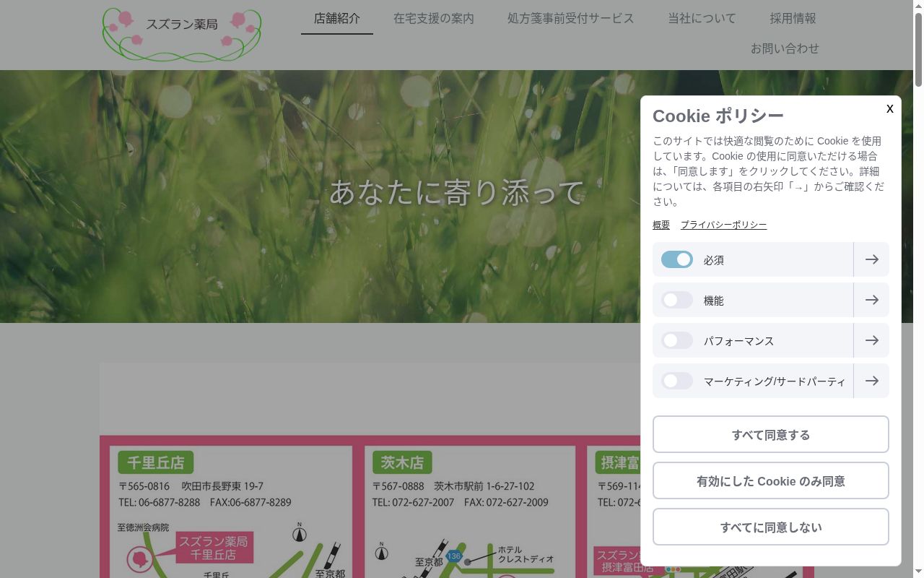Enable the マーケティング/サードパーティ switch

point(677,381)
